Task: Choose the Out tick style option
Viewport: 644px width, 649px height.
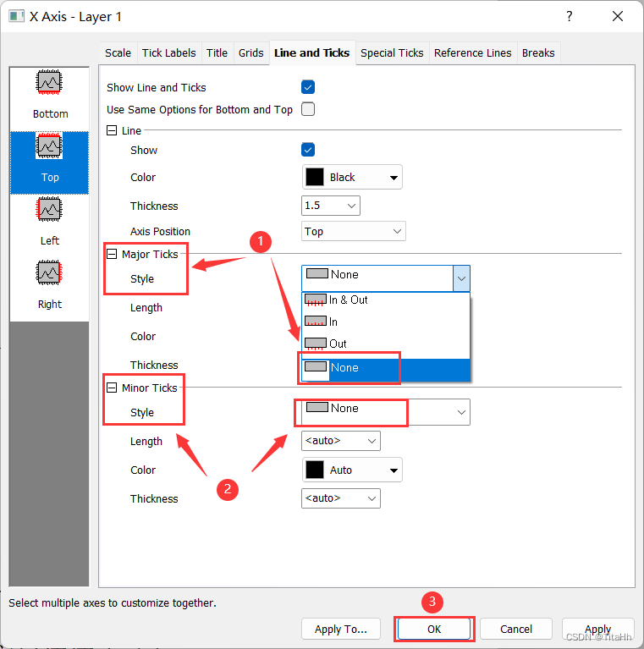Action: tap(386, 344)
